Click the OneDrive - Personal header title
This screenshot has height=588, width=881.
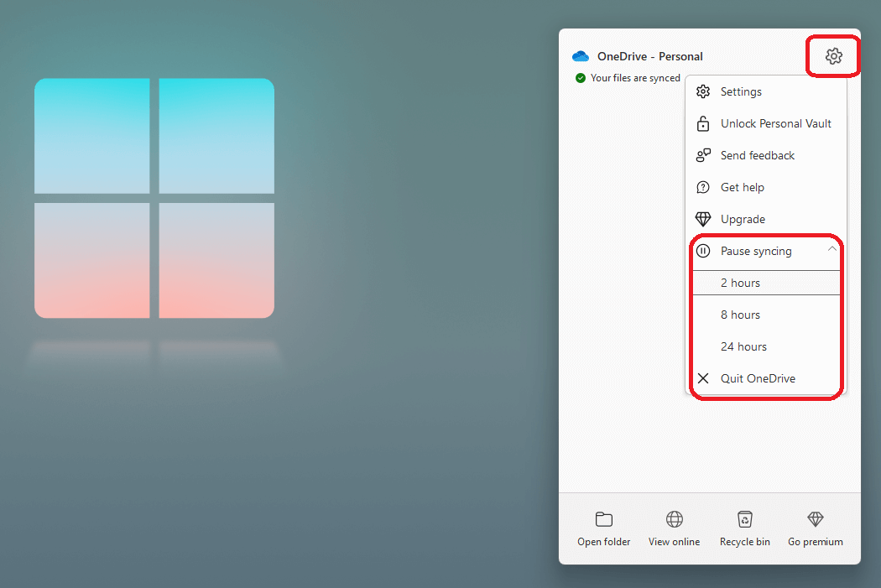(x=649, y=56)
